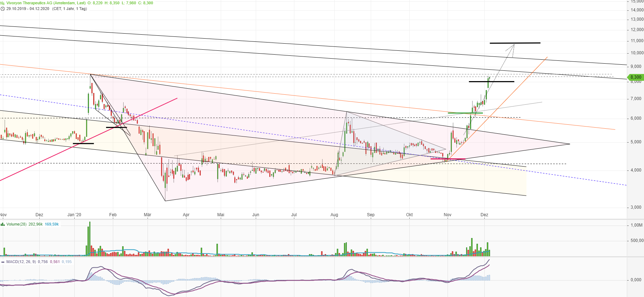Click the 9,000 price axis label
This screenshot has width=644, height=297.
pos(636,66)
